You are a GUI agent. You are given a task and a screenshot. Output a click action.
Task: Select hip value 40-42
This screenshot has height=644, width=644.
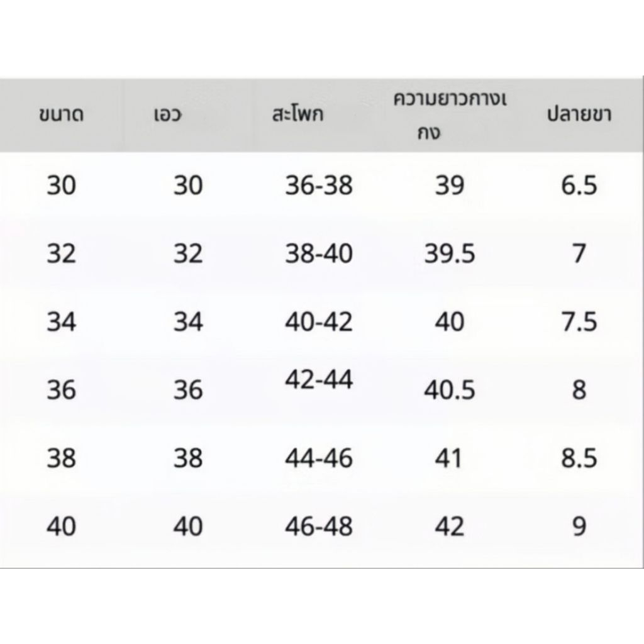point(319,321)
